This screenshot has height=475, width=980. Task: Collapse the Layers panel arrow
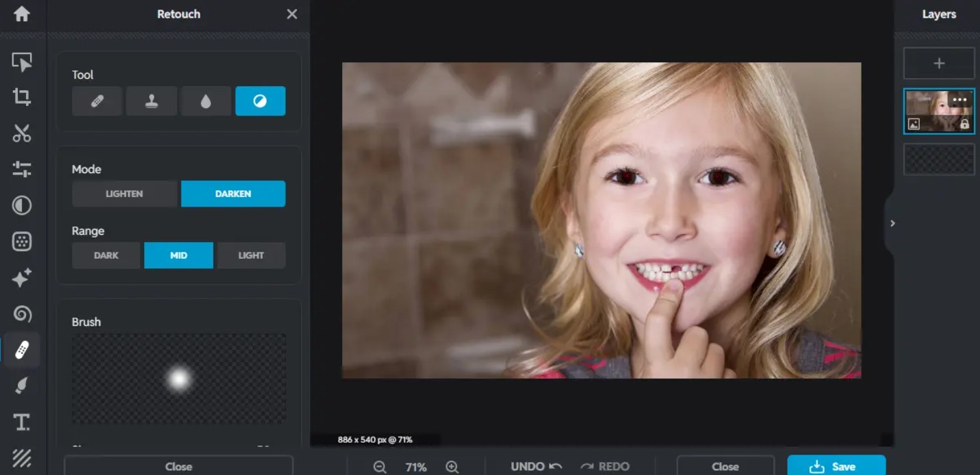pyautogui.click(x=892, y=223)
